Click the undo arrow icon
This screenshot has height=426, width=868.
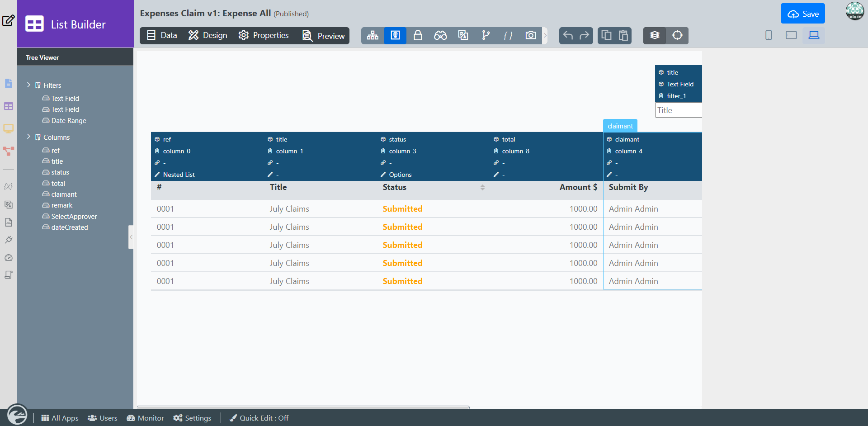click(568, 35)
